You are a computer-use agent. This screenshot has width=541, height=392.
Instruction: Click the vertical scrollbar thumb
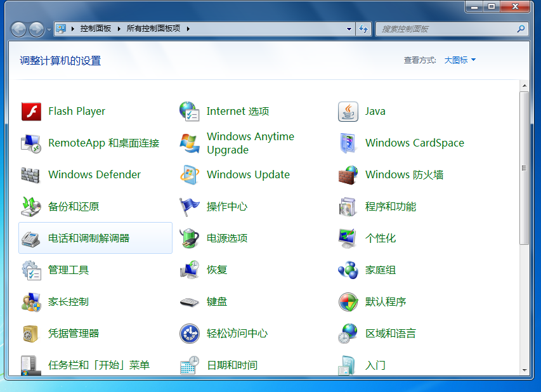[x=524, y=168]
